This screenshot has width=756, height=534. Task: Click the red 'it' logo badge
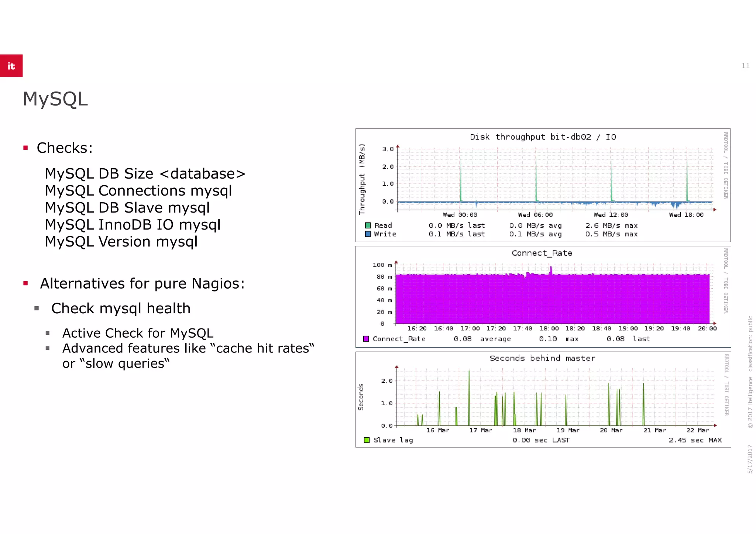[11, 66]
